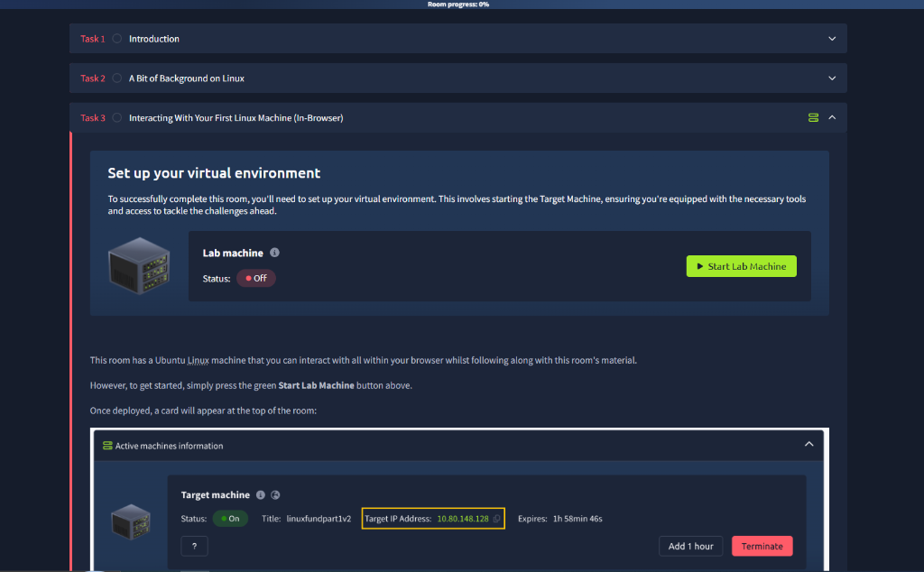Collapse Task 3 using the up chevron
The height and width of the screenshot is (572, 924).
pos(832,118)
